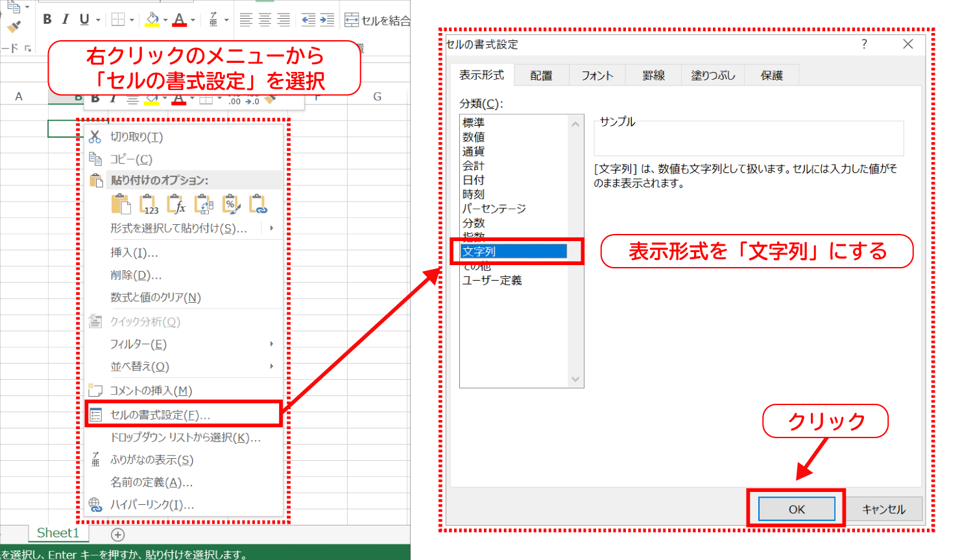973x560 pixels.
Task: Select 数式と値のクリア(N) menu entry
Action: [184, 297]
